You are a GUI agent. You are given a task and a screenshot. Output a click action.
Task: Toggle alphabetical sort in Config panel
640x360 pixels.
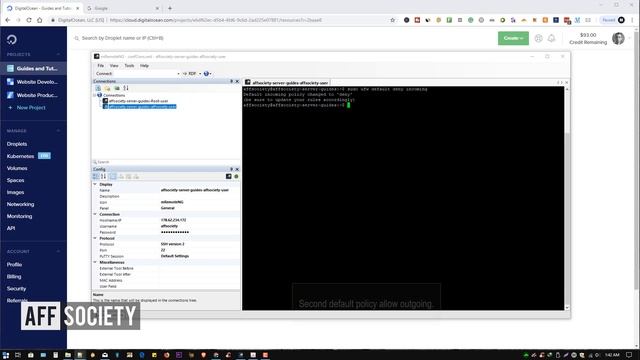click(104, 177)
